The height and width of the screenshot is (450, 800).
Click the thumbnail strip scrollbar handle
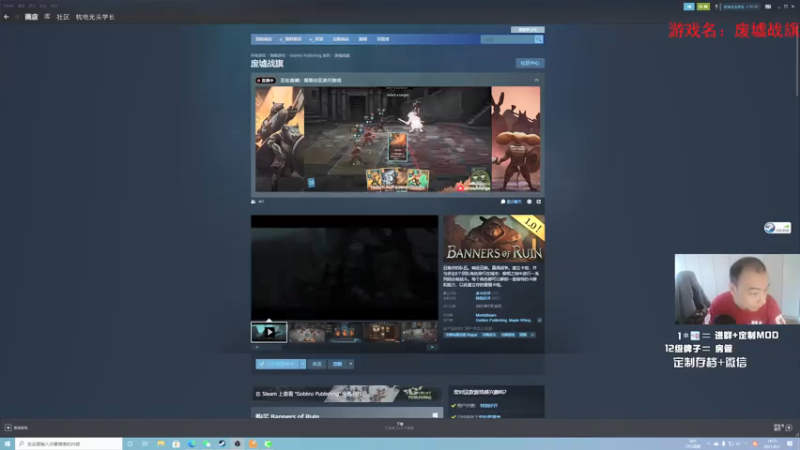coord(273,347)
